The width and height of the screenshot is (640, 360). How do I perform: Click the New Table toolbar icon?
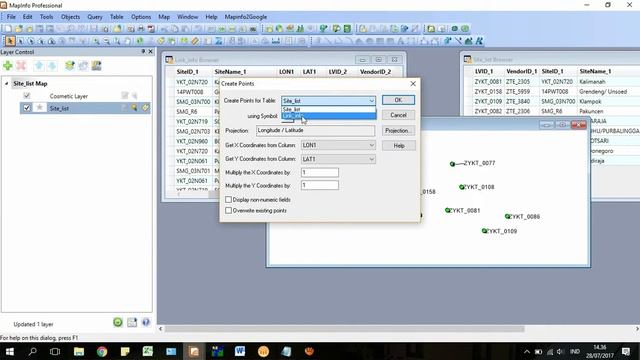(8, 29)
